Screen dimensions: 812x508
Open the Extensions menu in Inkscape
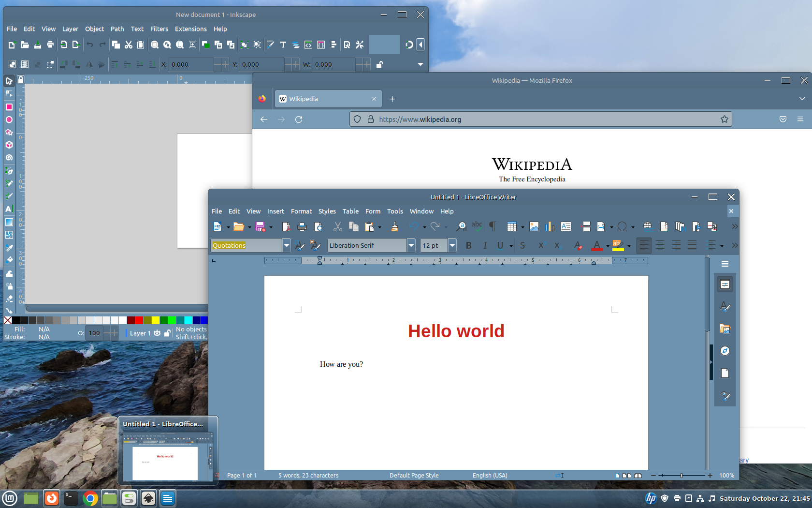[190, 29]
